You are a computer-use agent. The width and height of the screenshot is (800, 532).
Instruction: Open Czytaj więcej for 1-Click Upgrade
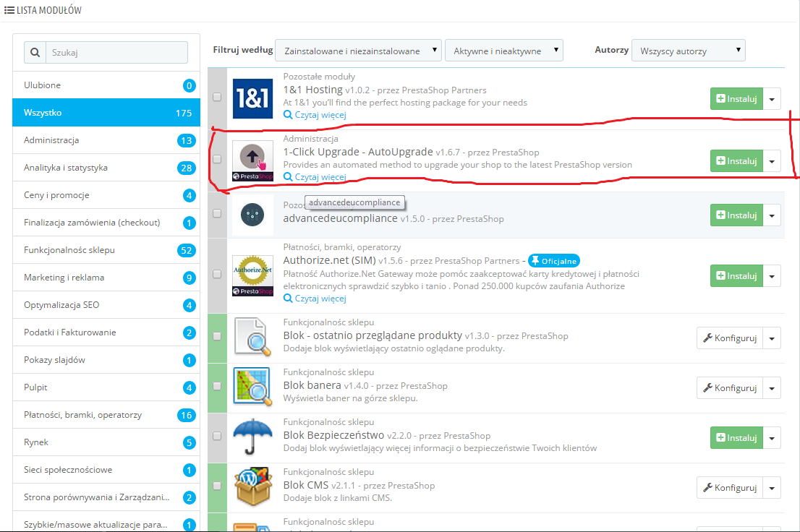[315, 177]
